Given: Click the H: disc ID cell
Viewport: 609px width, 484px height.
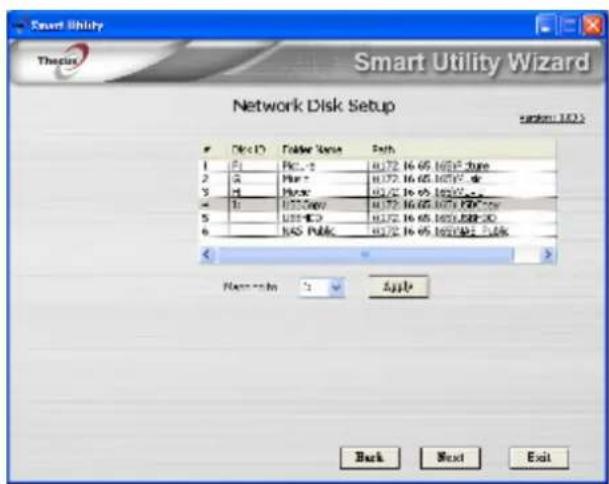Looking at the screenshot, I should point(254,192).
